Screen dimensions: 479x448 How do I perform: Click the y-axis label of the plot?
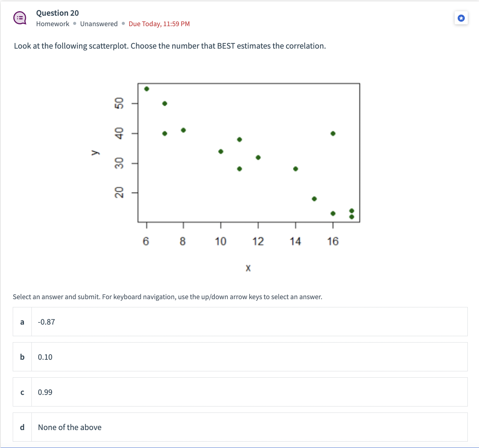tap(95, 152)
